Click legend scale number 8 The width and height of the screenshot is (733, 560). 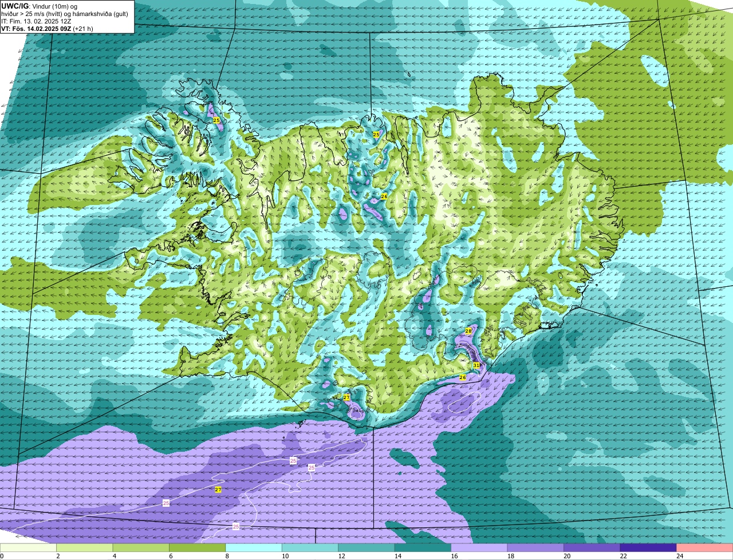(x=226, y=556)
